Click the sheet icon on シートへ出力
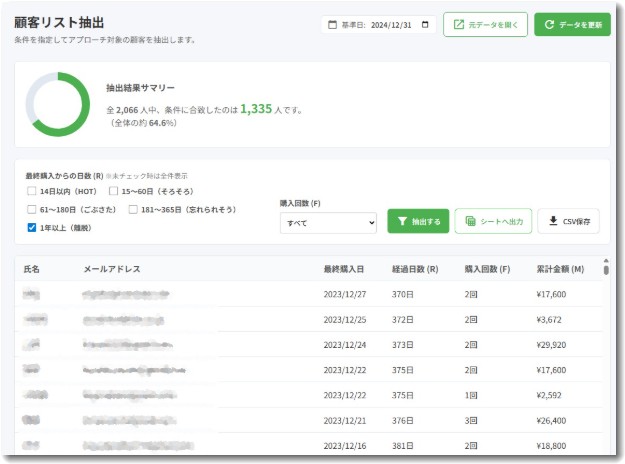This screenshot has height=464, width=625. [470, 221]
